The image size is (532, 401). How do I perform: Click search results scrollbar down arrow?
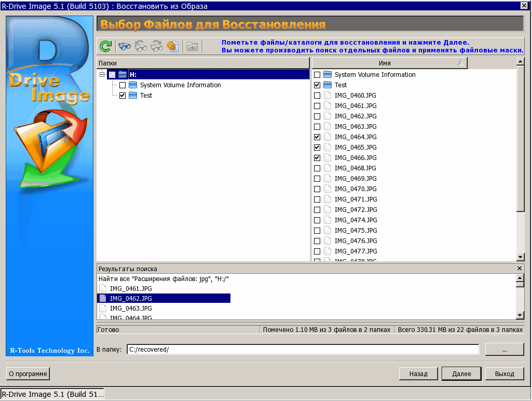520,315
